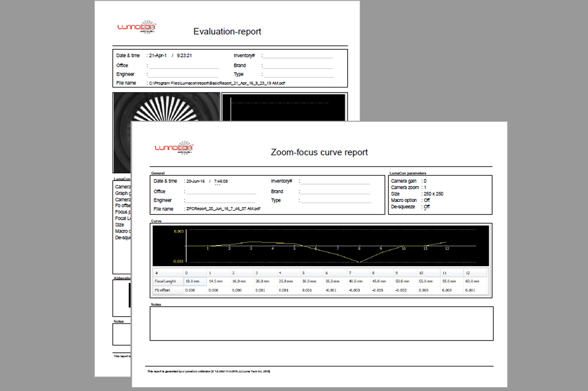Screen dimensions: 588x391
Task: Click the Engineer field on the Zoom-focus report
Action: point(221,200)
